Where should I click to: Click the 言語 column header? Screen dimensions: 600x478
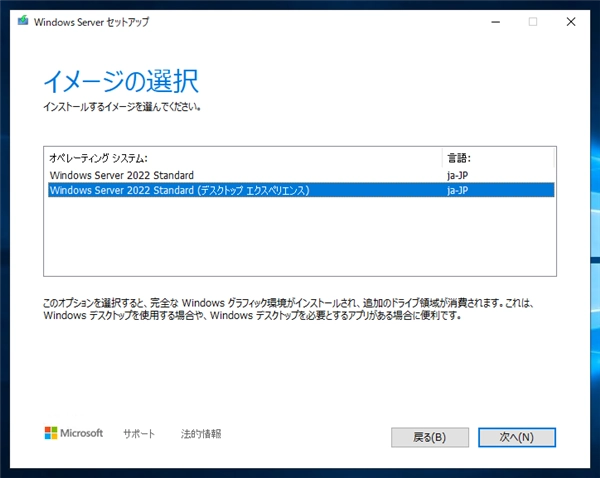pyautogui.click(x=498, y=158)
